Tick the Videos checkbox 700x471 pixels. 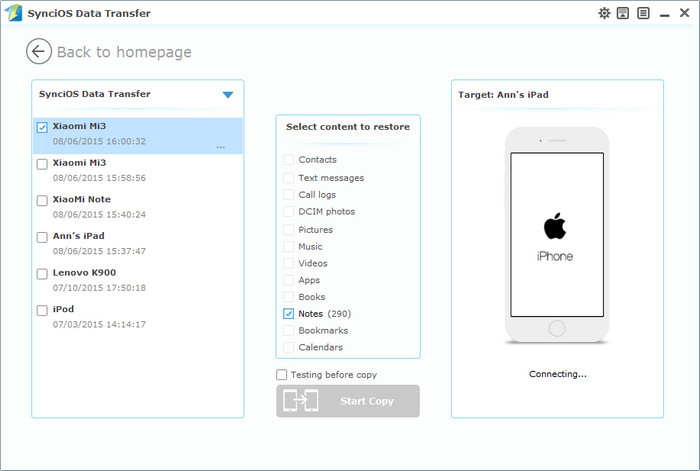coord(288,263)
